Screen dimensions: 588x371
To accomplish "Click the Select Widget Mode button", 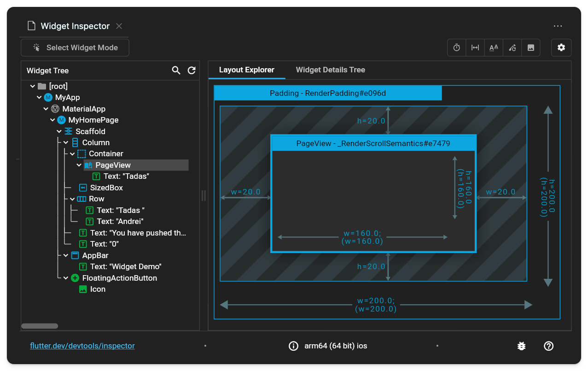I will pos(75,47).
